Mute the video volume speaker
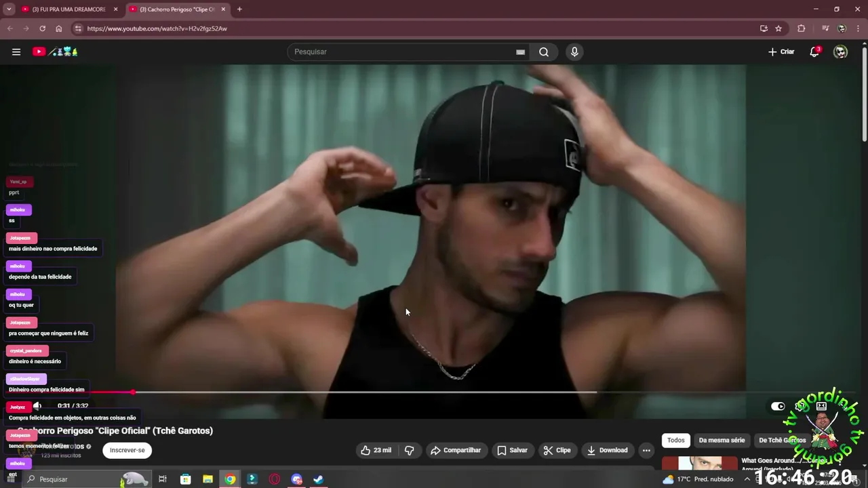 [x=37, y=406]
